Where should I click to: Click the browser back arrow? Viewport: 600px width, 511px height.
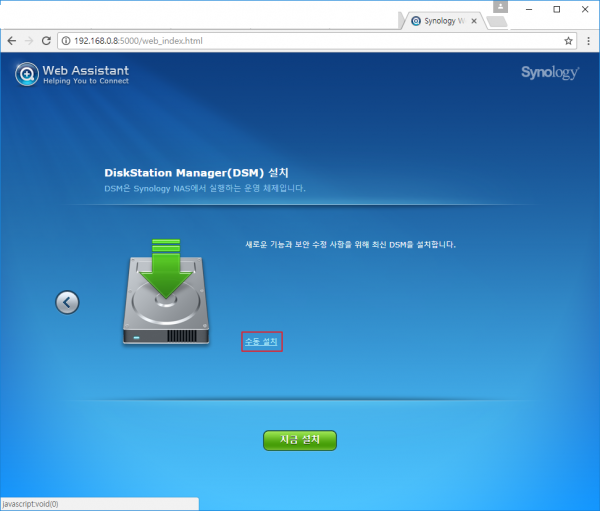tap(12, 41)
